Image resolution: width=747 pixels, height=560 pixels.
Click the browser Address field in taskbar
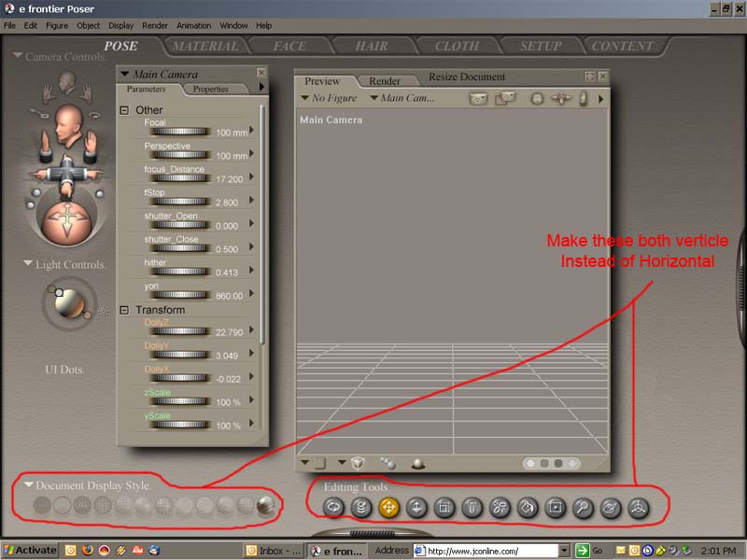click(490, 551)
